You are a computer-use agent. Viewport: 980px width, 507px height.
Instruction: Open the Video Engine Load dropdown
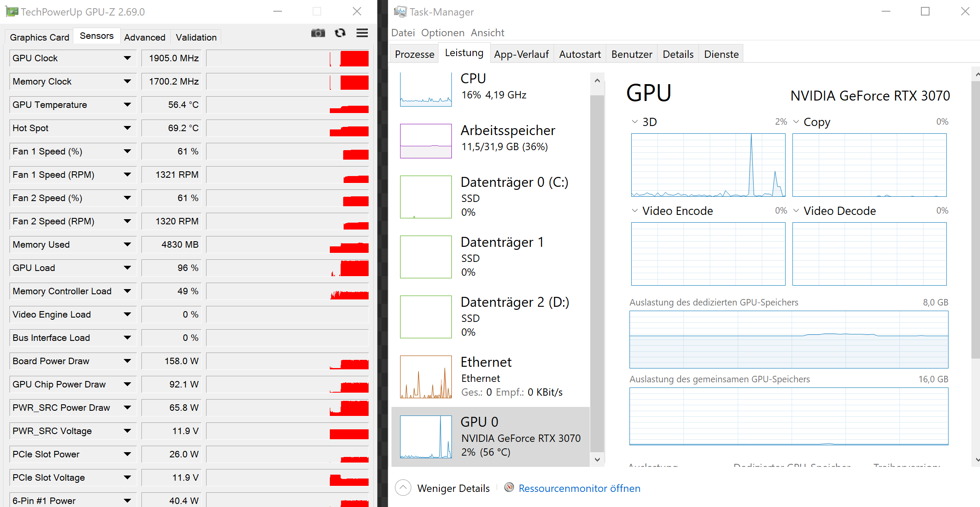(127, 314)
